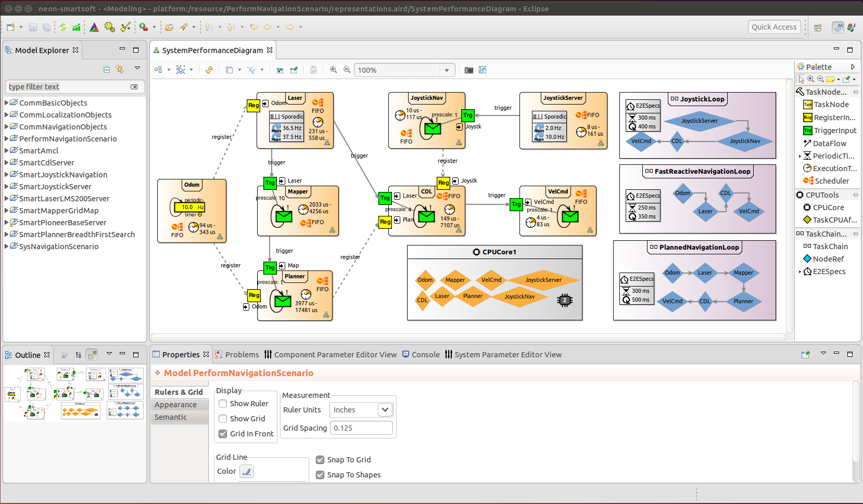
Task: Select the TaskNode tool in Palette
Action: point(831,105)
